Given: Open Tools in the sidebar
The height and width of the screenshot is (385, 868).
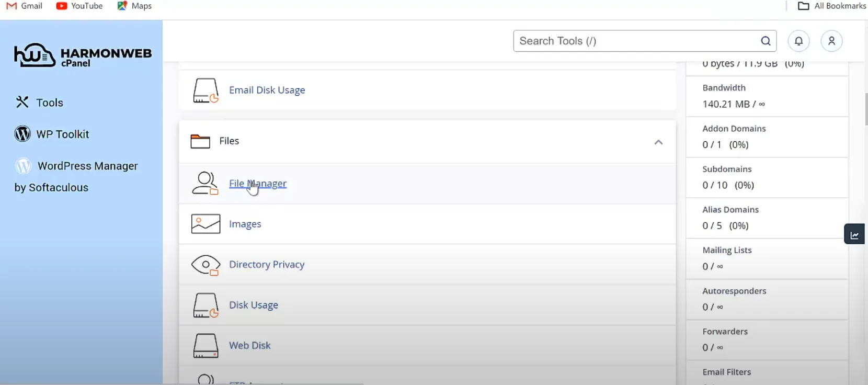Looking at the screenshot, I should pos(49,103).
